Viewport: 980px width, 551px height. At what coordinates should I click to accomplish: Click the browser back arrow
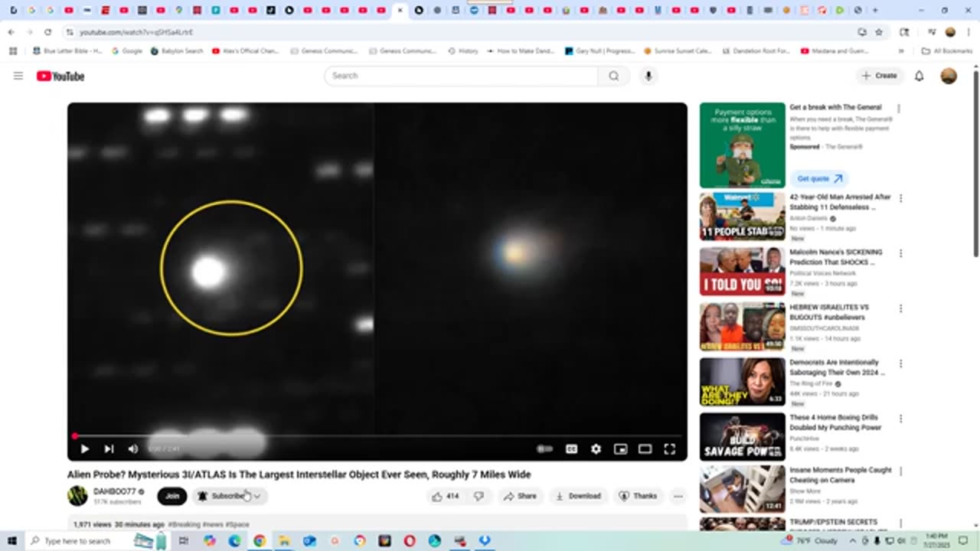[11, 32]
